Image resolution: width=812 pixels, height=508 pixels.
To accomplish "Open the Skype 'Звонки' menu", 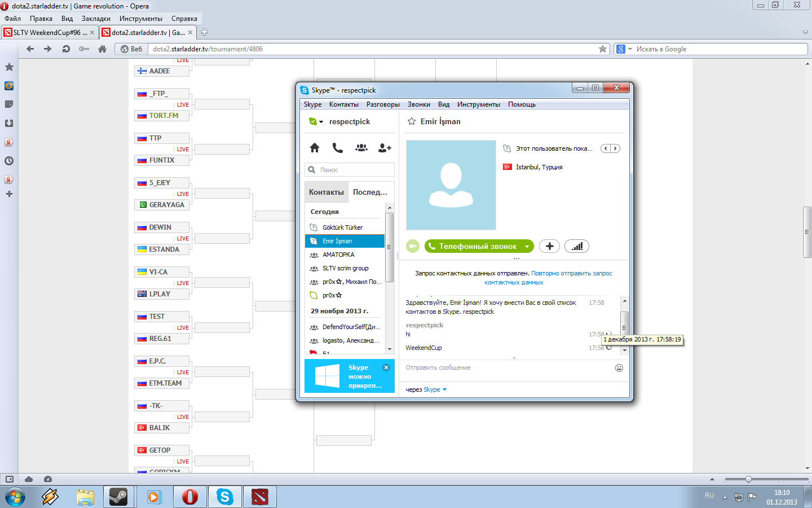I will (x=419, y=104).
